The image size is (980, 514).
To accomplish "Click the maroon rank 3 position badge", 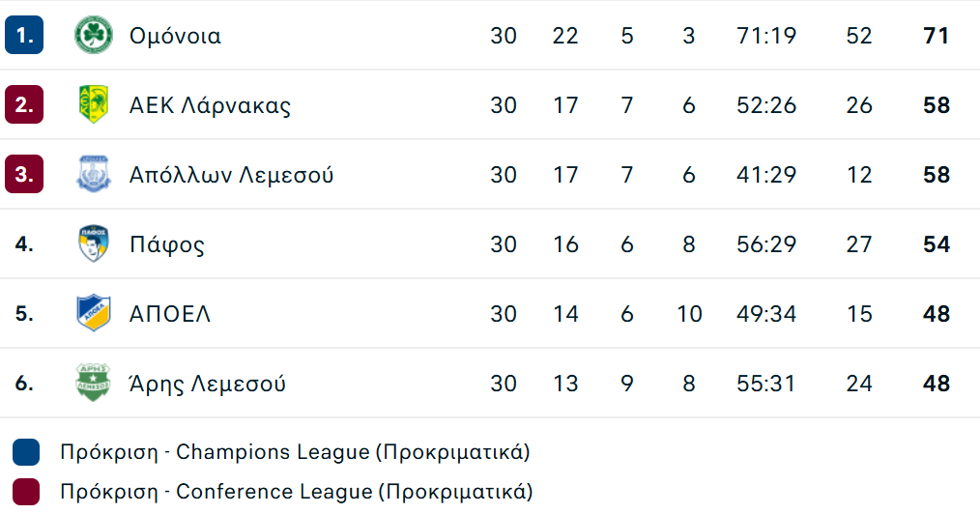I will [24, 175].
